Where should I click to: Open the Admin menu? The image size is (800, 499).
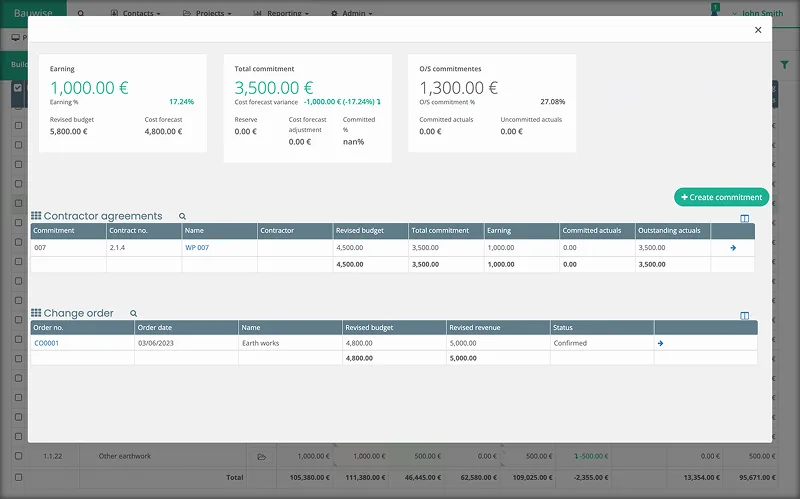pos(352,14)
